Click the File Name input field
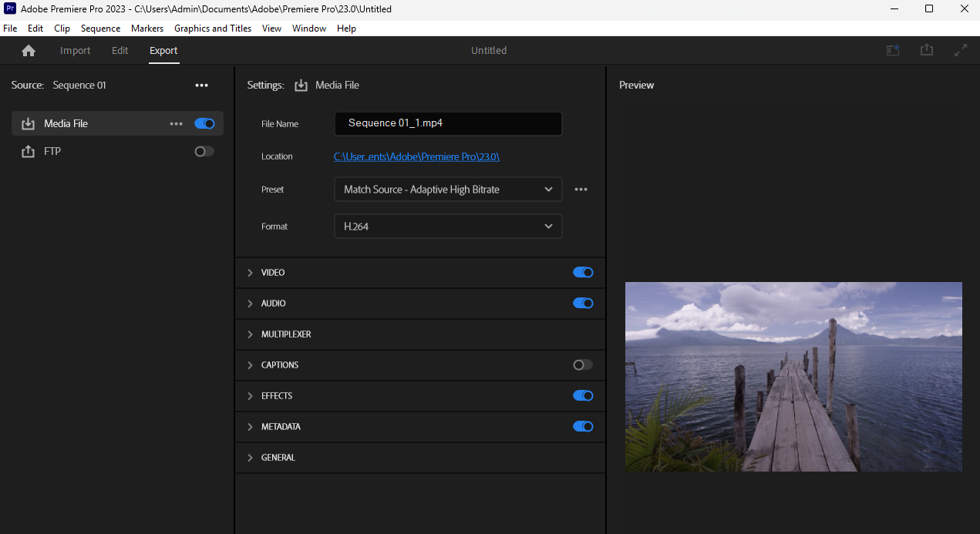Image resolution: width=980 pixels, height=534 pixels. click(x=447, y=123)
